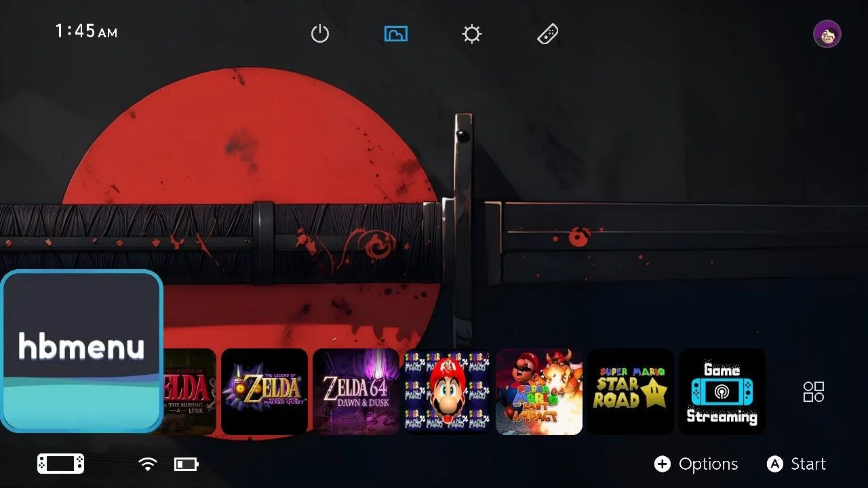Select the Mario face grid game tile
The height and width of the screenshot is (488, 868).
(x=448, y=392)
